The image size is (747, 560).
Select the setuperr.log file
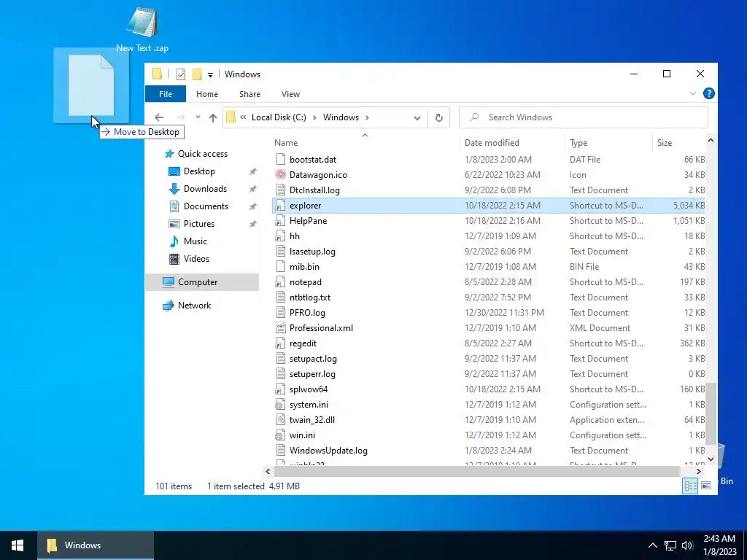tap(312, 374)
